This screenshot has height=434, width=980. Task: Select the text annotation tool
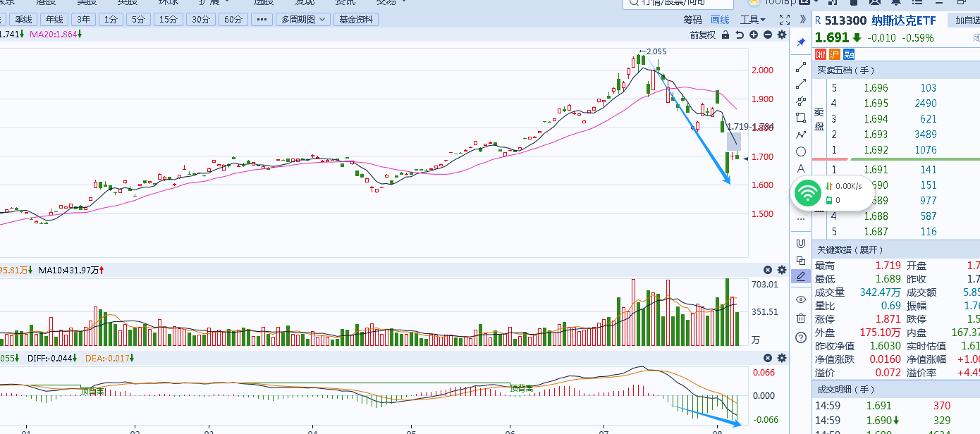click(x=801, y=168)
